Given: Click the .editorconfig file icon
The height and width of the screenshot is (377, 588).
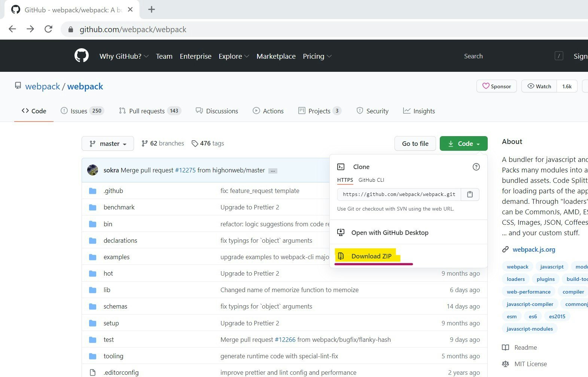Looking at the screenshot, I should click(92, 373).
